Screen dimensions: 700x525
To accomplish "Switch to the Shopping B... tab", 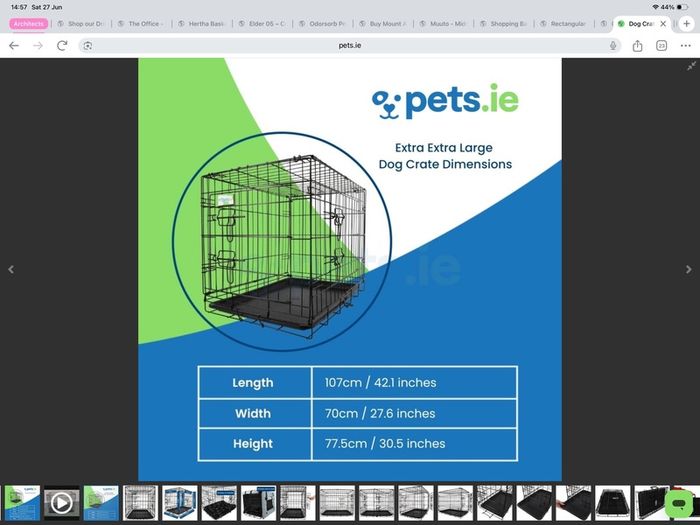I will 503,24.
